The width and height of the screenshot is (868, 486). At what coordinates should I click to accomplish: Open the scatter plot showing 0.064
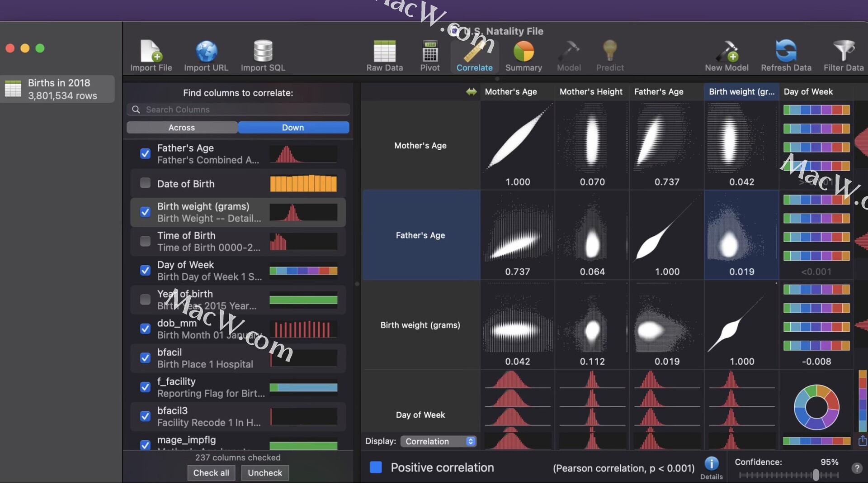(x=592, y=235)
